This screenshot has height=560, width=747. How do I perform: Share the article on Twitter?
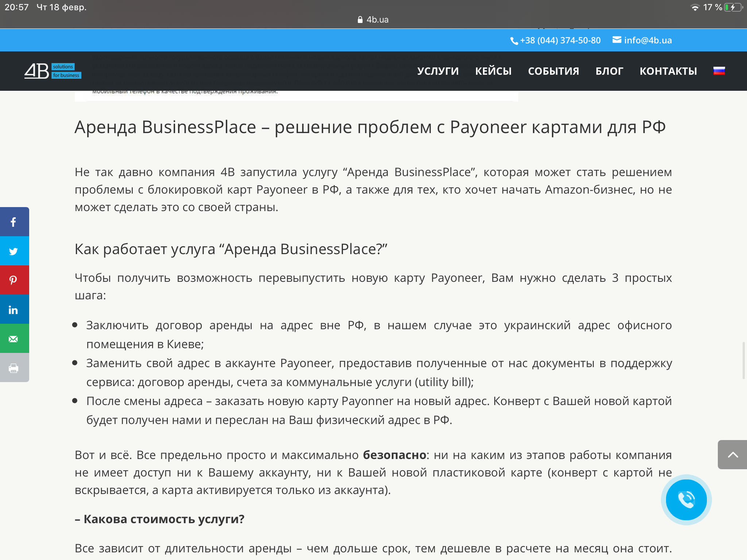(x=14, y=251)
